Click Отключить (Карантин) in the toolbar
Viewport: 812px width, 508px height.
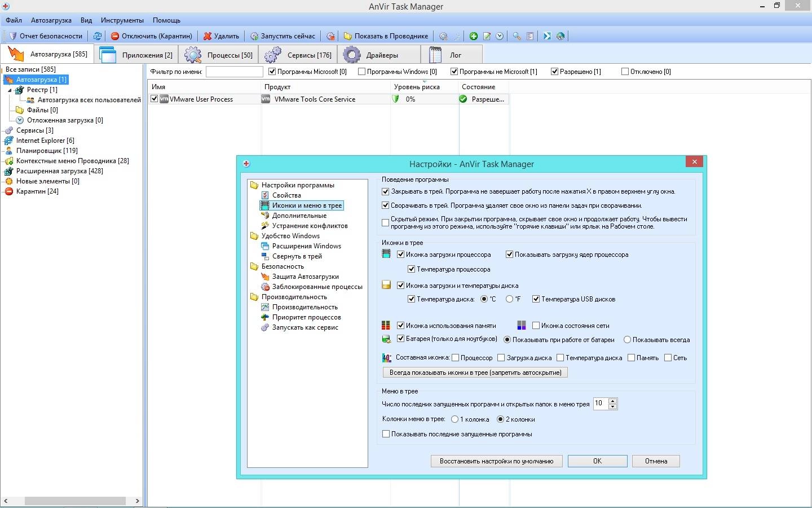pos(151,36)
